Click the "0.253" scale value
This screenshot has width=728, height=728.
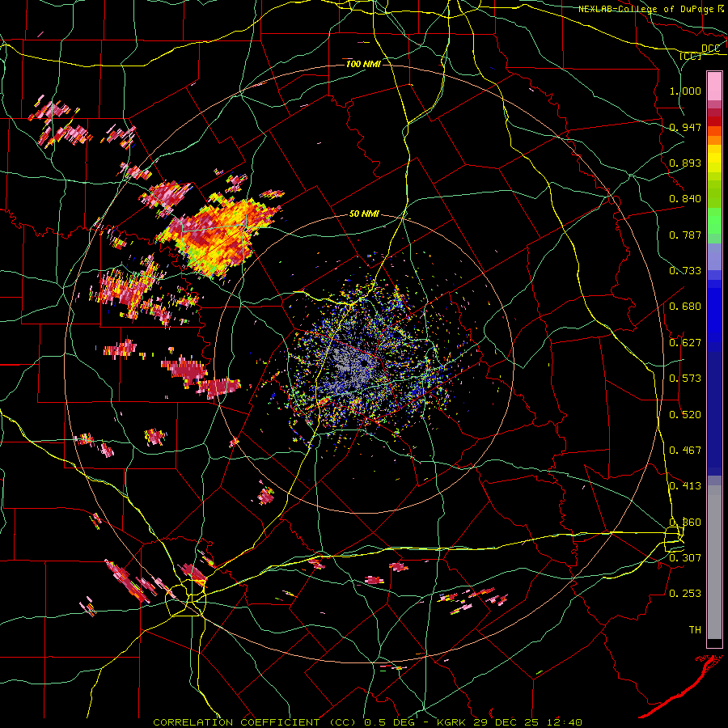[685, 594]
